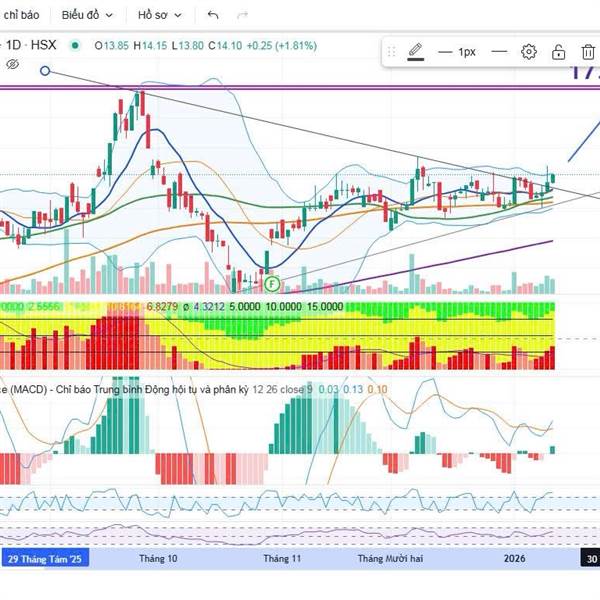Screen dimensions: 600x600
Task: Click the 2026 time axis label
Action: [x=514, y=559]
